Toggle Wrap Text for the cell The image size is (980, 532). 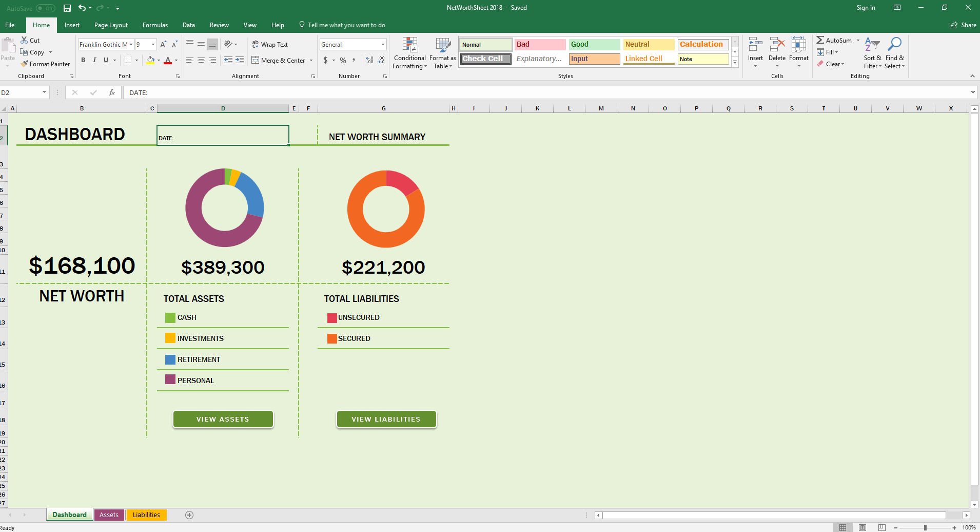[x=270, y=45]
